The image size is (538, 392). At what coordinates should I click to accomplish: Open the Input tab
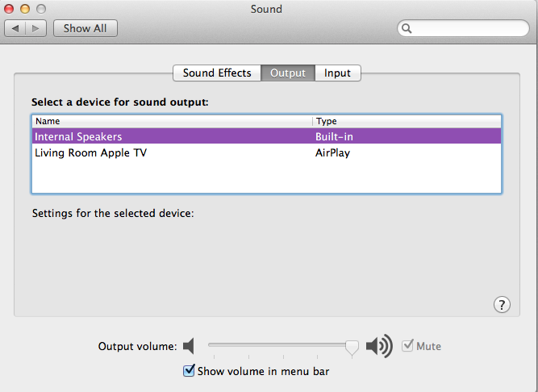click(337, 73)
